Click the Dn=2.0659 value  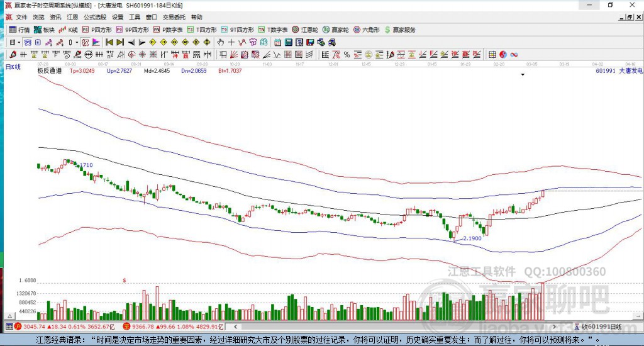click(194, 70)
